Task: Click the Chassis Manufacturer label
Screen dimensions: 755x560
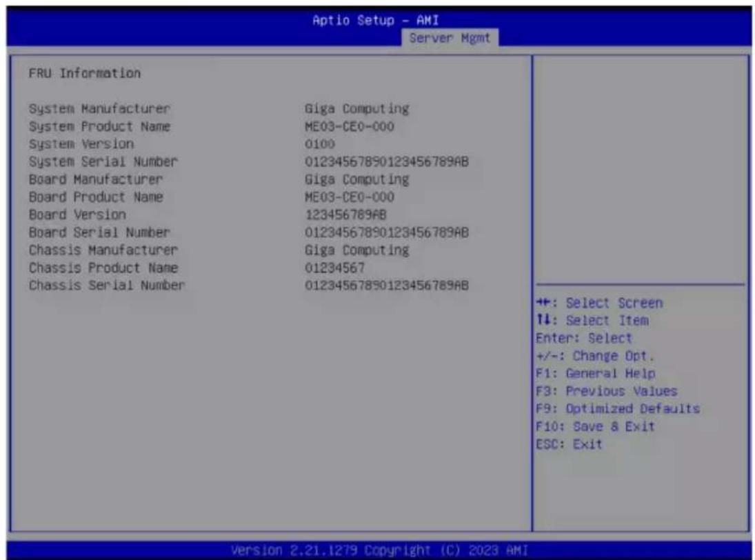Action: click(x=103, y=250)
